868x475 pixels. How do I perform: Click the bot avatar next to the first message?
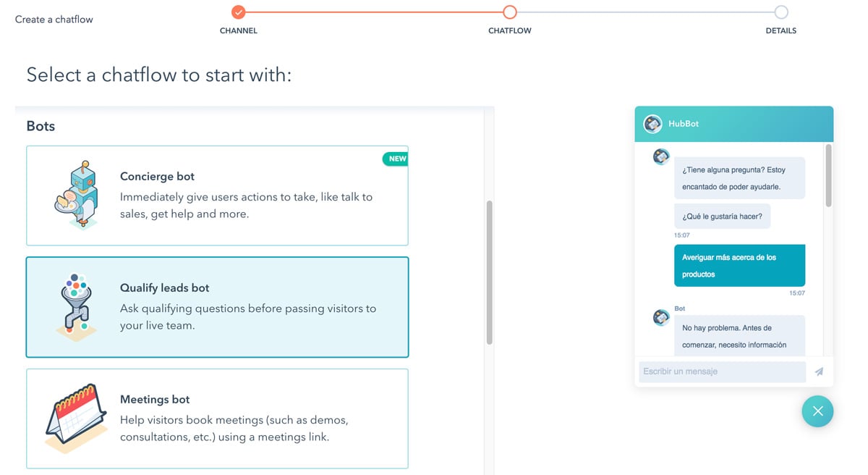pos(660,156)
